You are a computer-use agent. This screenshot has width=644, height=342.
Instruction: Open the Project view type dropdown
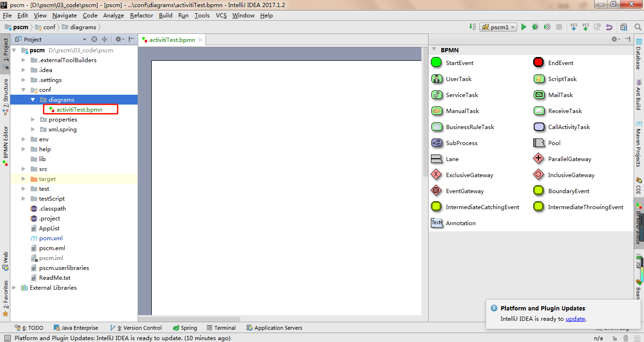(84, 40)
